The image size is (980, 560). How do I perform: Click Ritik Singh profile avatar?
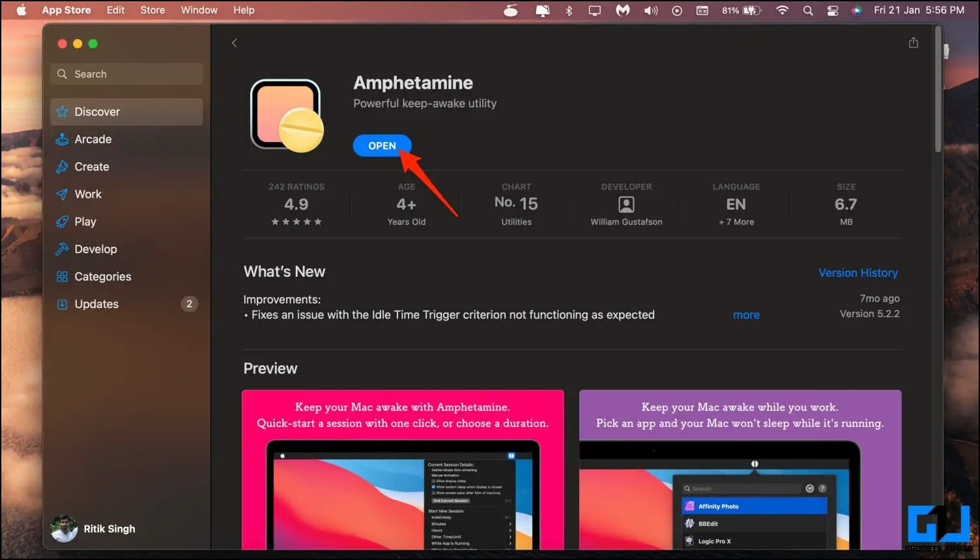tap(64, 529)
